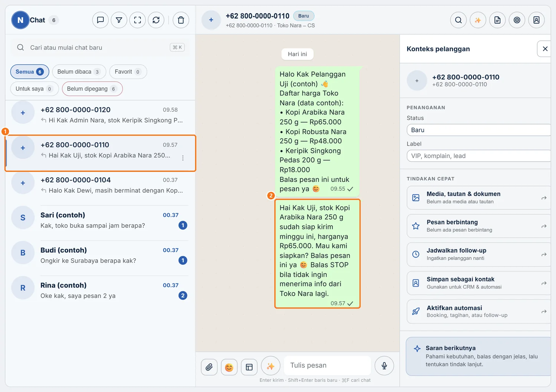The width and height of the screenshot is (556, 392).
Task: Focus the Tulis pesan message field
Action: pyautogui.click(x=328, y=366)
